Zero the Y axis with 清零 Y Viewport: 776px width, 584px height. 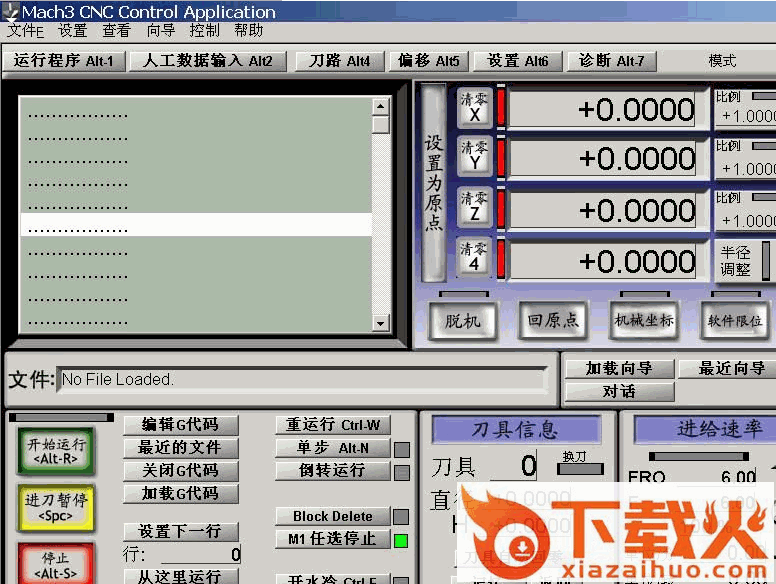pyautogui.click(x=474, y=157)
